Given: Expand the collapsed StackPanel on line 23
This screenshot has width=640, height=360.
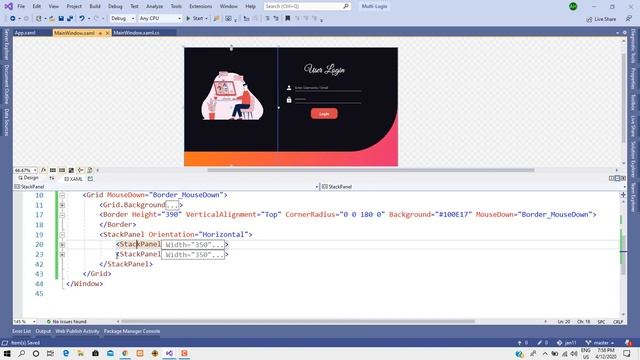Looking at the screenshot, I should [62, 254].
